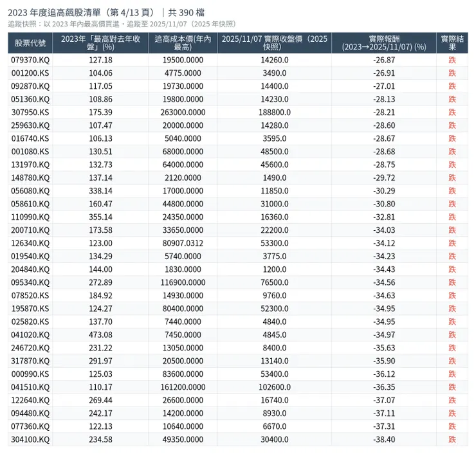Click the 跌 result in row 079370.KQ
Viewport: 476px width, 454px height.
tap(452, 60)
